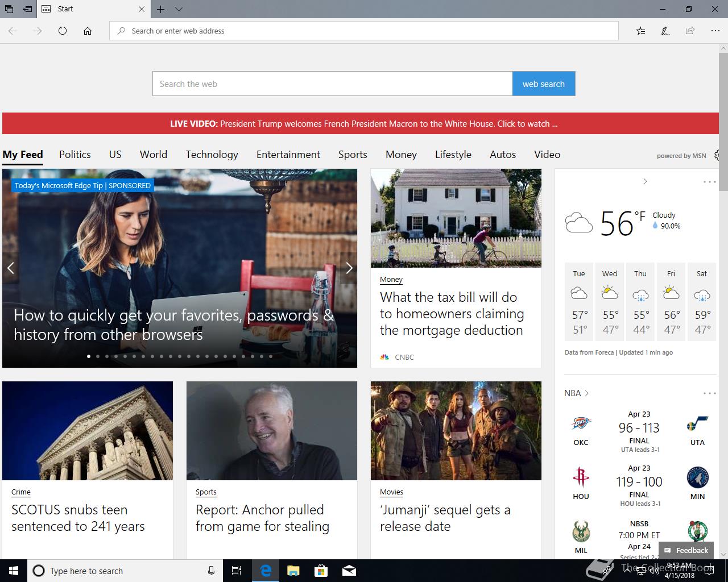
Task: Show tab previews chevron
Action: (x=179, y=9)
